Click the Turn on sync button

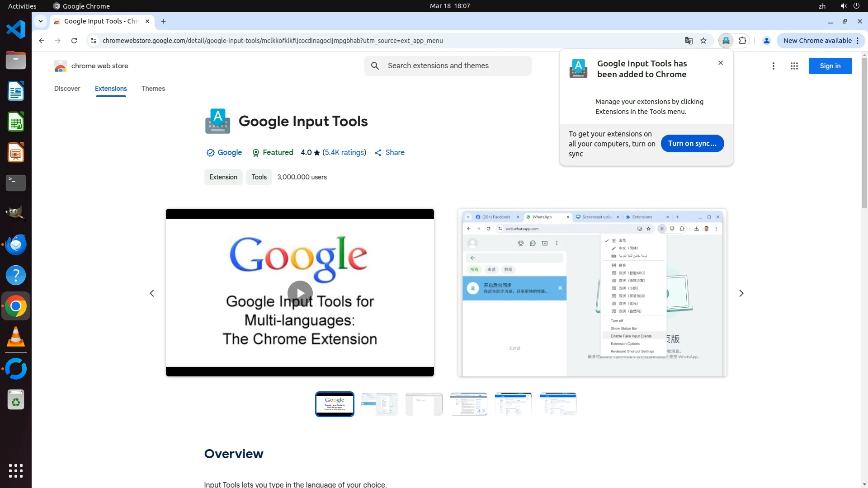[692, 143]
